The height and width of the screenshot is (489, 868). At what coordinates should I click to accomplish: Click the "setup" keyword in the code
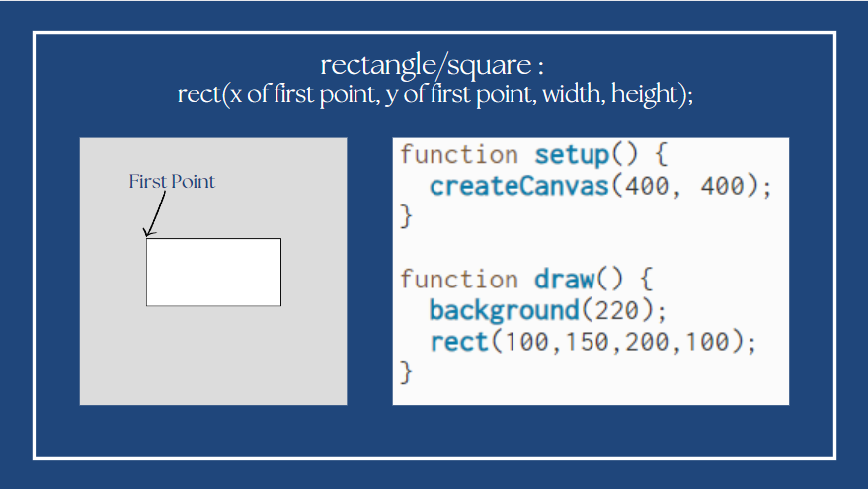coord(572,155)
